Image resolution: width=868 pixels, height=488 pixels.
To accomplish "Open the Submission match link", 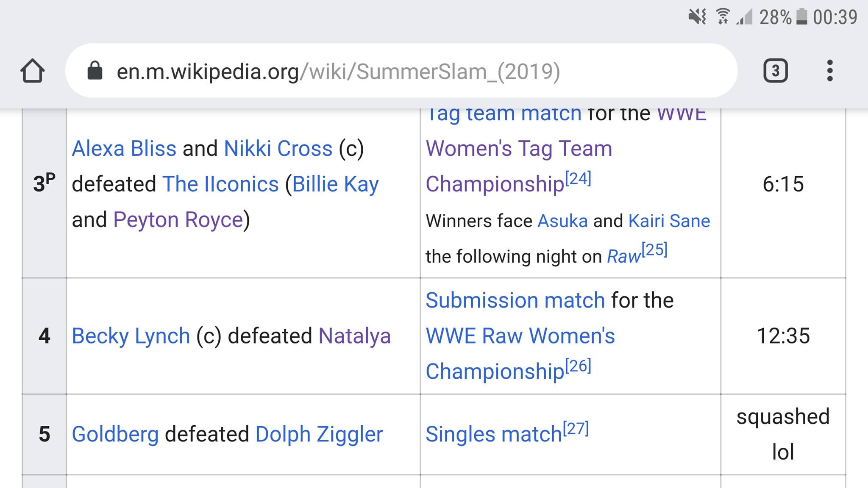I will (x=515, y=300).
